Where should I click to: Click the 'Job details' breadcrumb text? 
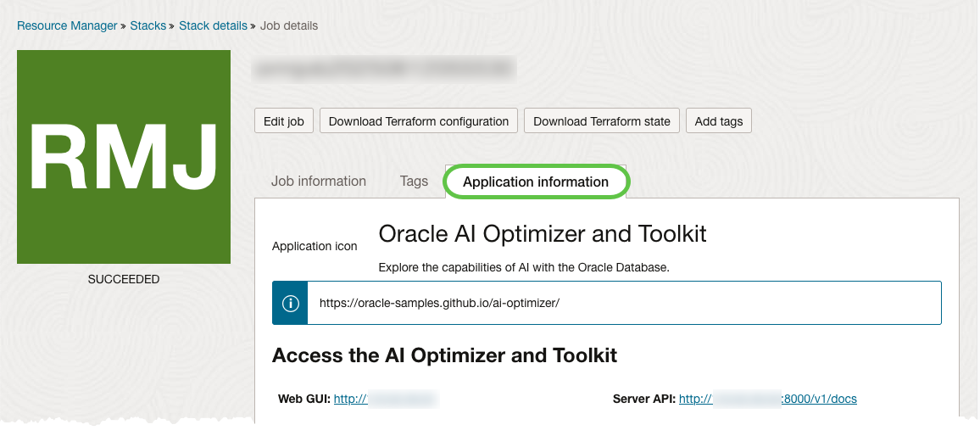pyautogui.click(x=289, y=25)
